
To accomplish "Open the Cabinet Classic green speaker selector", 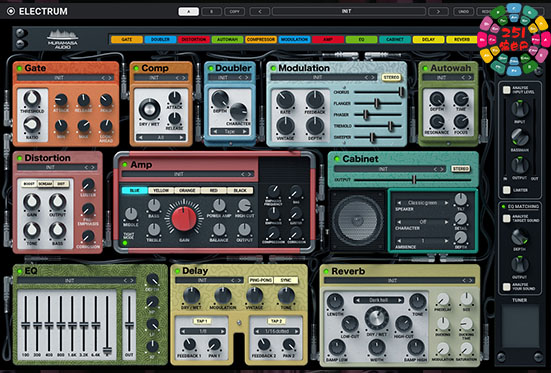I will [422, 203].
